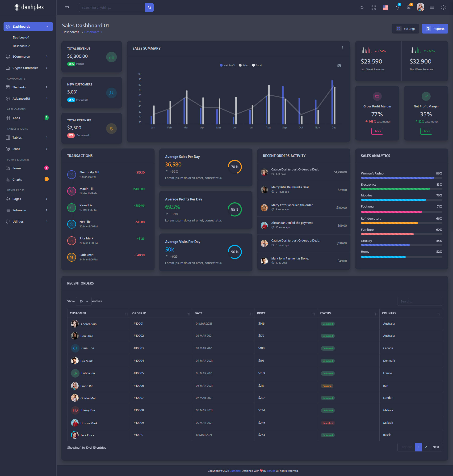
Task: Toggle Total series in chart legend
Action: tap(257, 65)
